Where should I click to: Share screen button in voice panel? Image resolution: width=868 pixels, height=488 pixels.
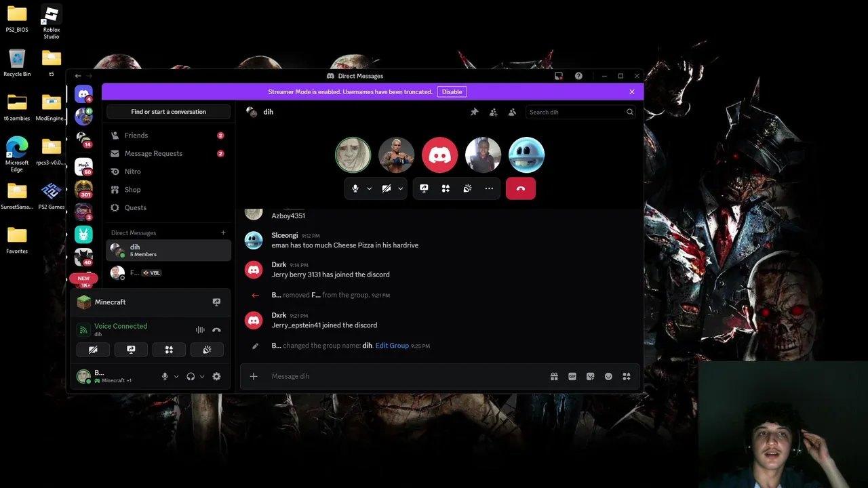(x=131, y=350)
